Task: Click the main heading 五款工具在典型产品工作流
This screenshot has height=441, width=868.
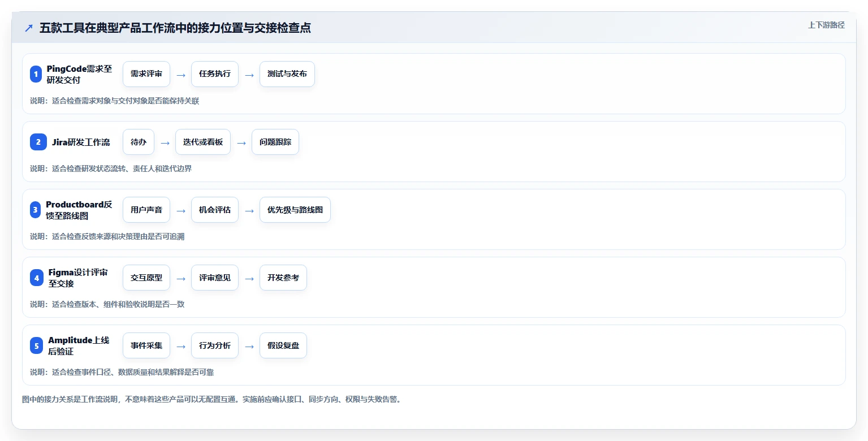Action: [175, 28]
